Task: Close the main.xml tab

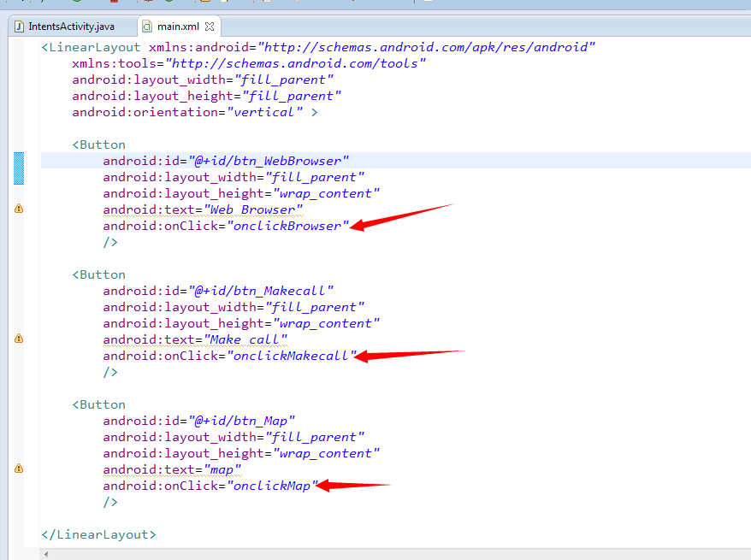Action: click(210, 27)
